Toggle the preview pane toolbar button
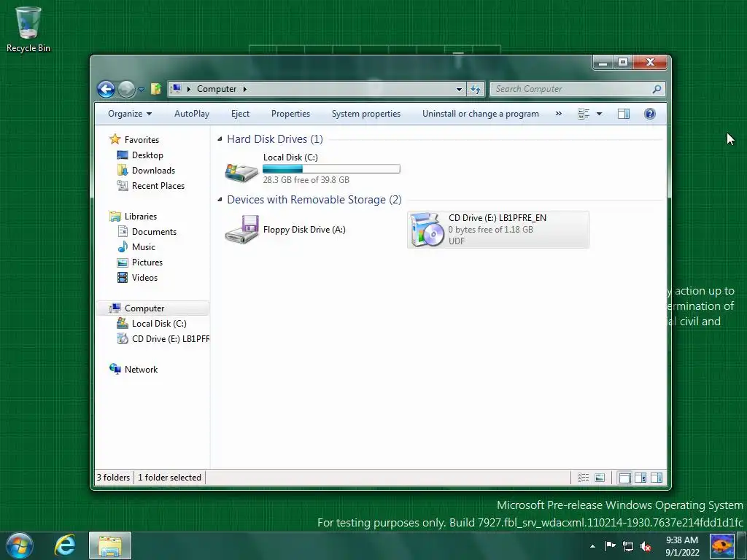 point(624,114)
